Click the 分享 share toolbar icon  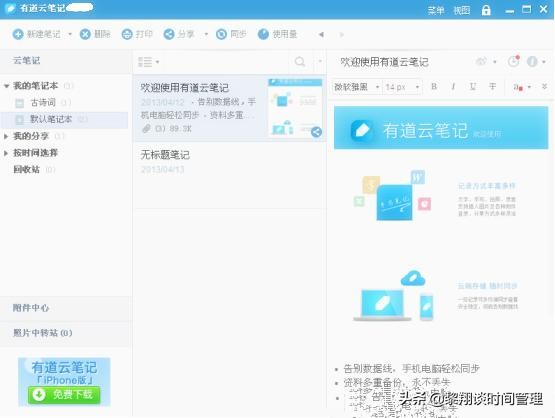pos(169,34)
